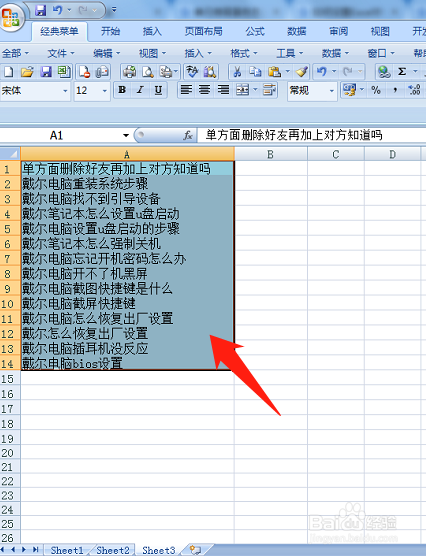Click the Print printer icon
This screenshot has height=556, width=426.
pos(129,72)
